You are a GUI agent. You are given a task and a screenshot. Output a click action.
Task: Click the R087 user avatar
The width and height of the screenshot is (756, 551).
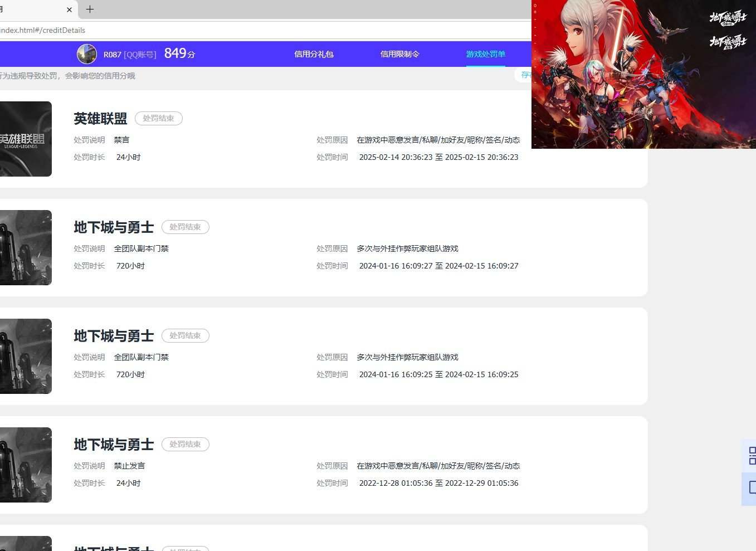[x=87, y=54]
